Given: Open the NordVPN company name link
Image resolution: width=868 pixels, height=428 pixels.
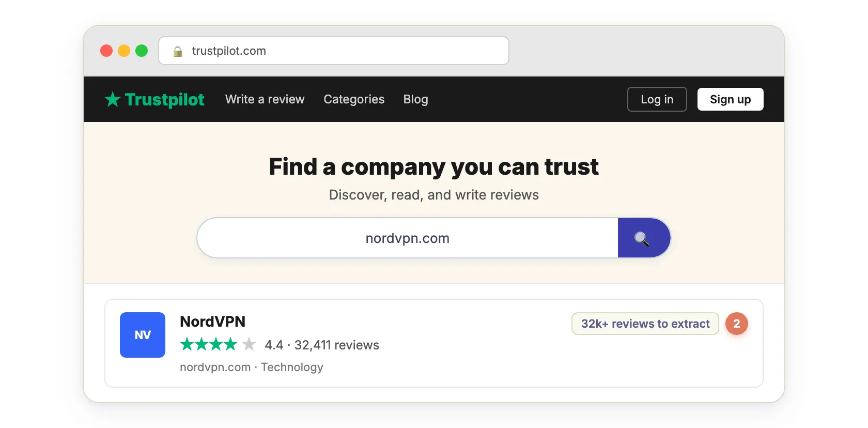Looking at the screenshot, I should click(x=212, y=322).
